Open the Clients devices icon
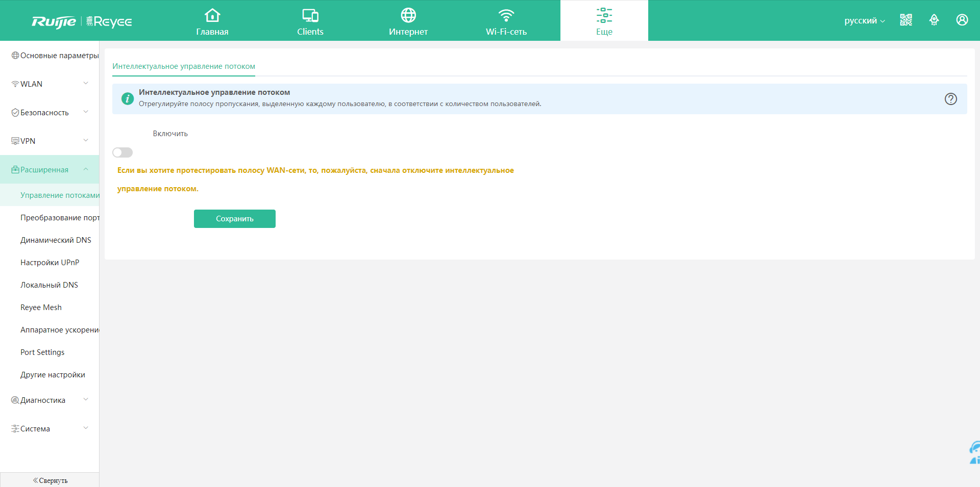This screenshot has width=980, height=487. point(310,15)
